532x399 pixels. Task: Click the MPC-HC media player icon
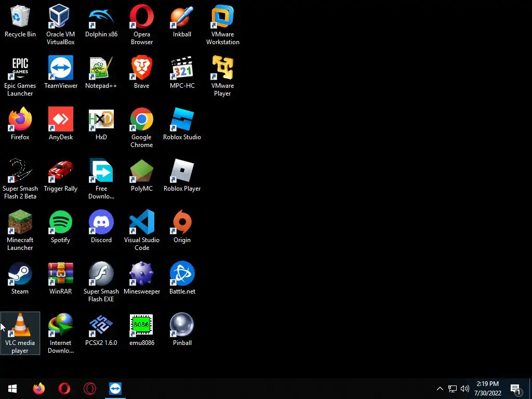point(182,73)
